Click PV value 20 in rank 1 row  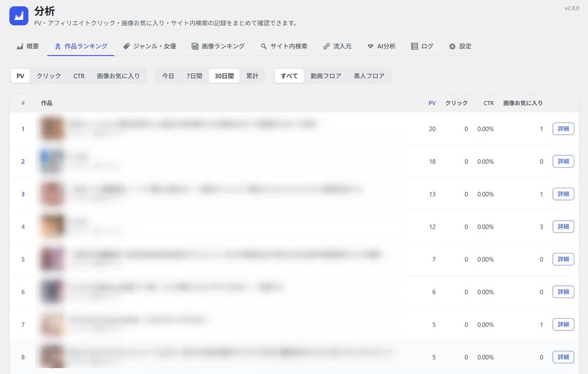pos(432,129)
